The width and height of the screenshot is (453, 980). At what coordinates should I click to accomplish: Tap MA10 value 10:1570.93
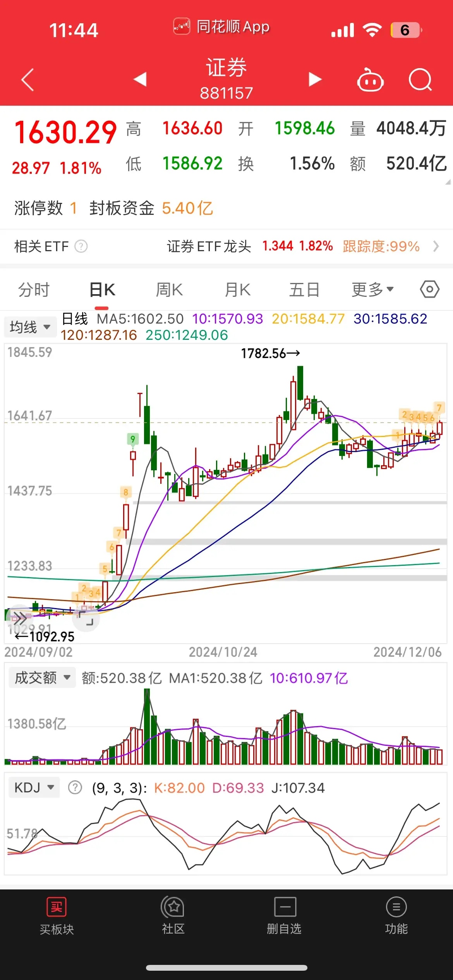point(228,319)
